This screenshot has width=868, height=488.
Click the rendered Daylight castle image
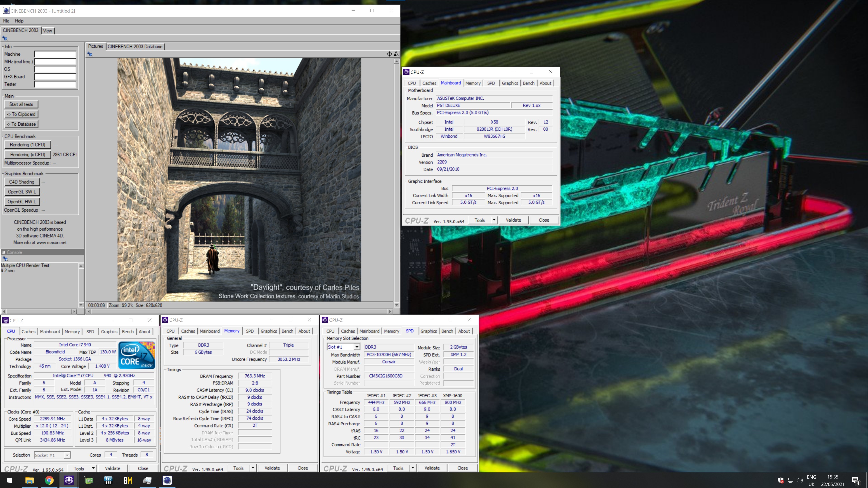tap(239, 180)
